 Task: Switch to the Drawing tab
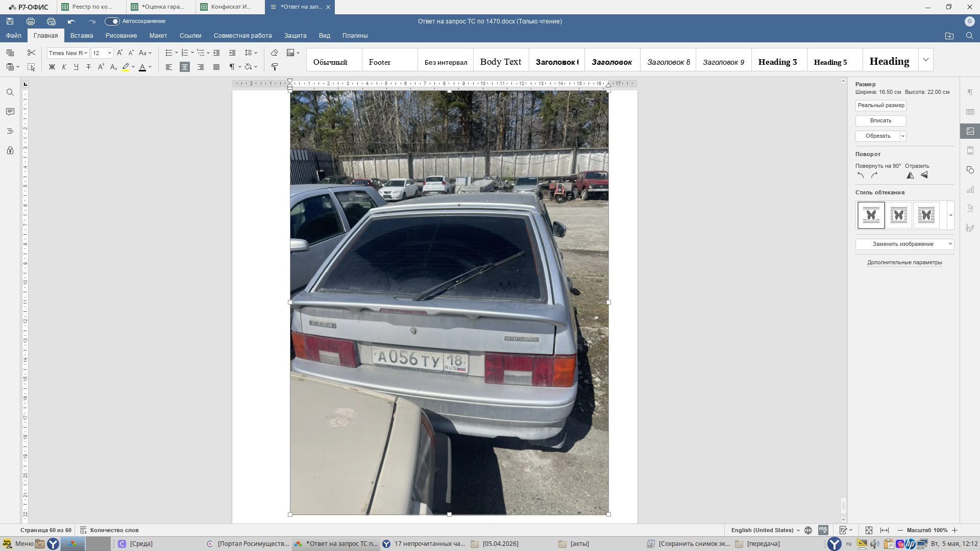(121, 36)
